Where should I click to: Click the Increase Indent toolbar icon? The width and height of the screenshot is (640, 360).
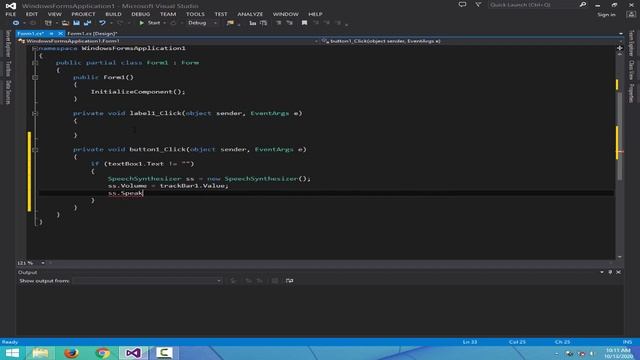pos(289,23)
